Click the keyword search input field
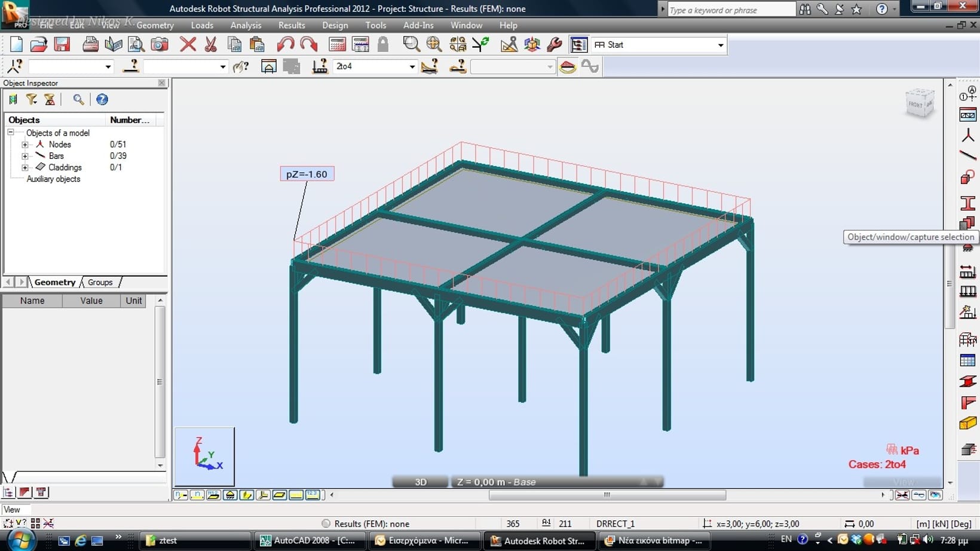The height and width of the screenshot is (551, 980). pos(731,10)
